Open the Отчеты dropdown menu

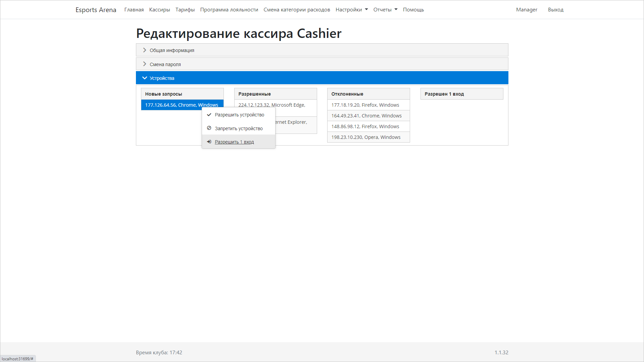pos(385,10)
